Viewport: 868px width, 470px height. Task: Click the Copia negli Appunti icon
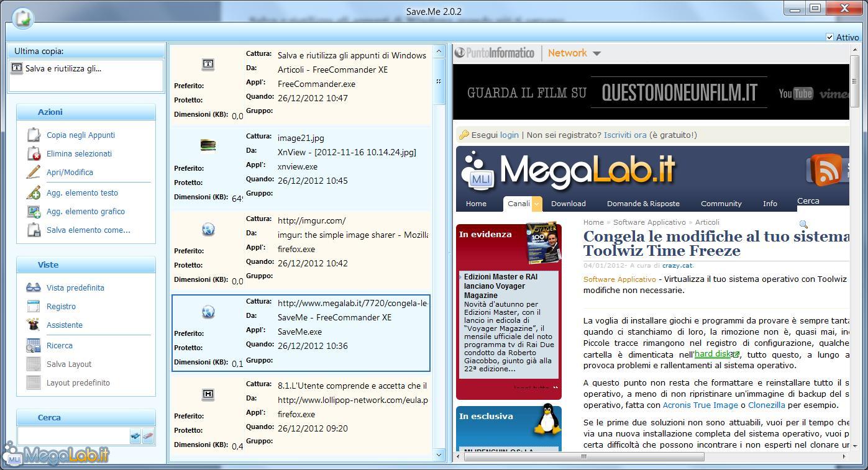click(x=34, y=135)
